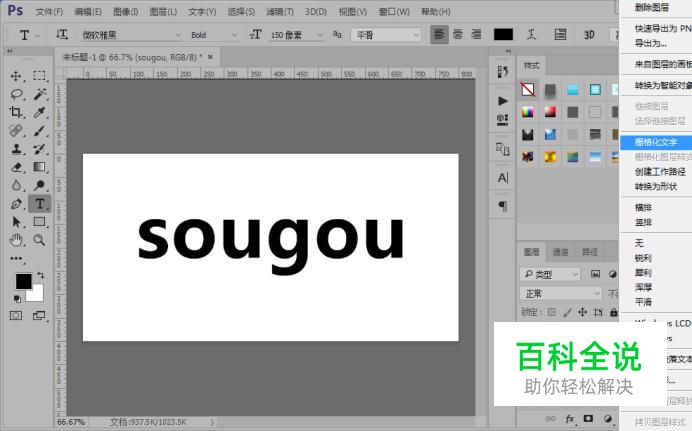692x431 pixels.
Task: Select the Blur tool
Action: coord(16,185)
